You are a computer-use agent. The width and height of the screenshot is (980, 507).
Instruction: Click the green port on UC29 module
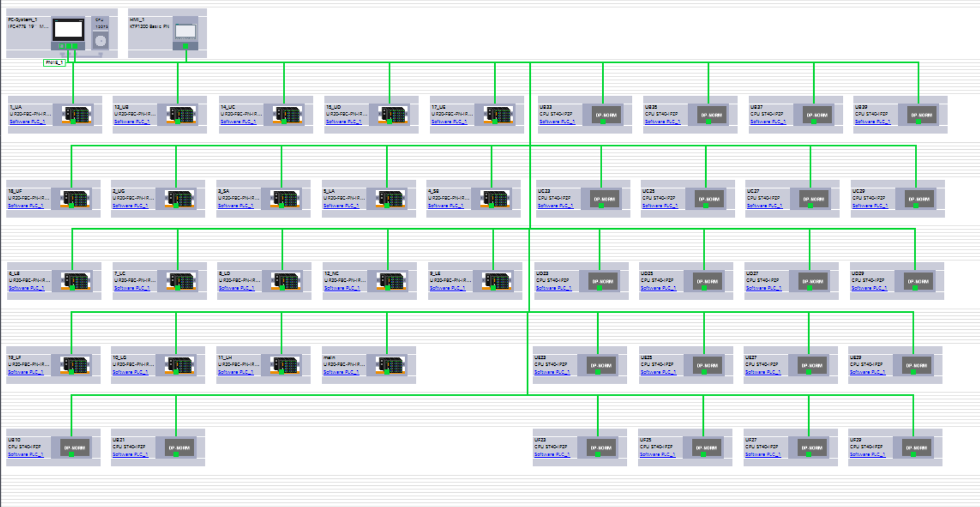coord(915,205)
